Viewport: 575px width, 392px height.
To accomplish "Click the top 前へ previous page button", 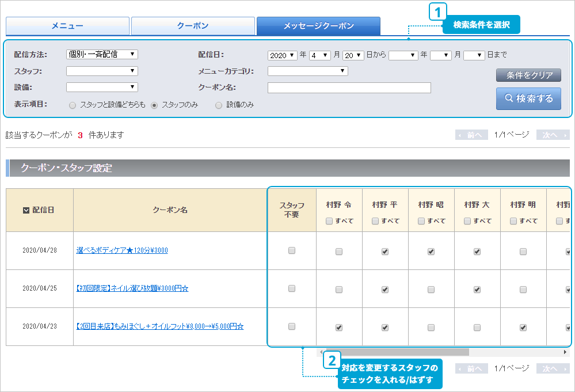I will (x=471, y=135).
